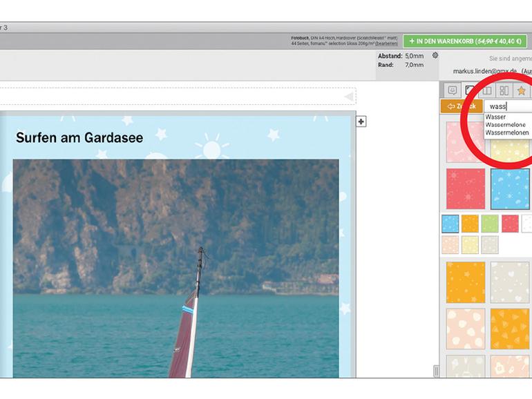
Task: Choose 'Wassermelonen' from the search suggestions
Action: tap(507, 133)
